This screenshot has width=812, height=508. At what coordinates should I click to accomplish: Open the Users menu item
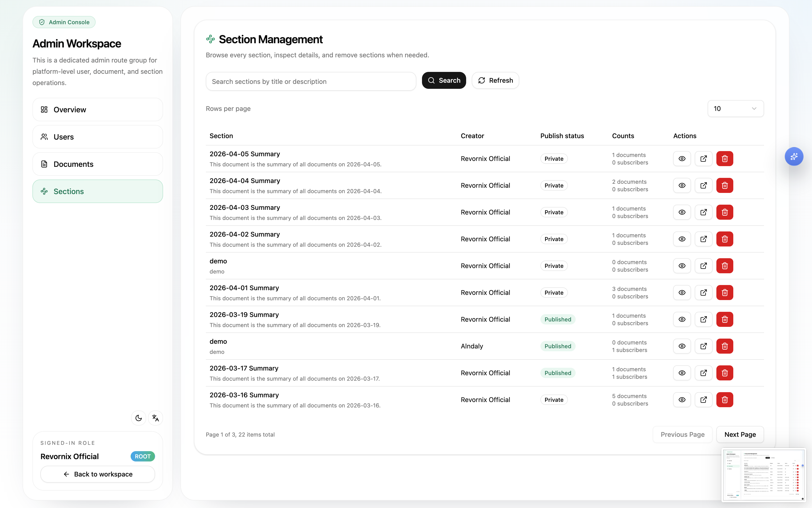click(98, 137)
